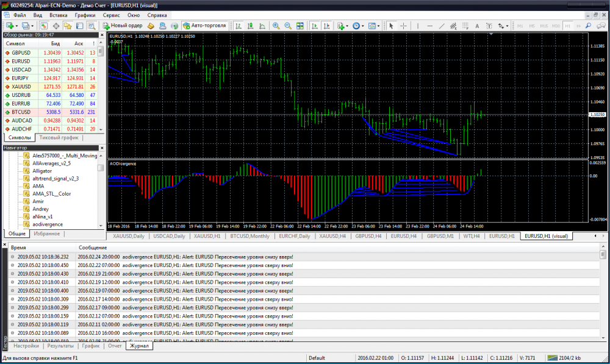The height and width of the screenshot is (364, 610).
Task: Expand the chart templates dropdown
Action: (379, 26)
